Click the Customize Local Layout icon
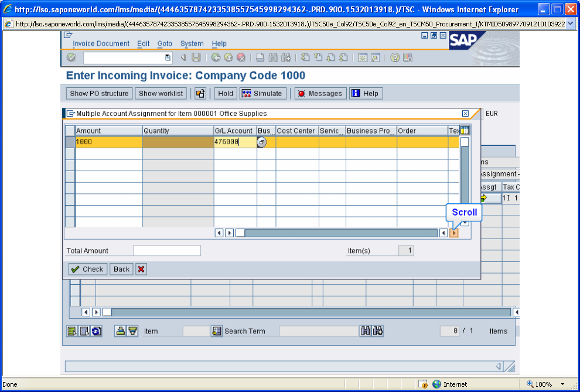Screen dimensions: 580x392 coord(408,57)
